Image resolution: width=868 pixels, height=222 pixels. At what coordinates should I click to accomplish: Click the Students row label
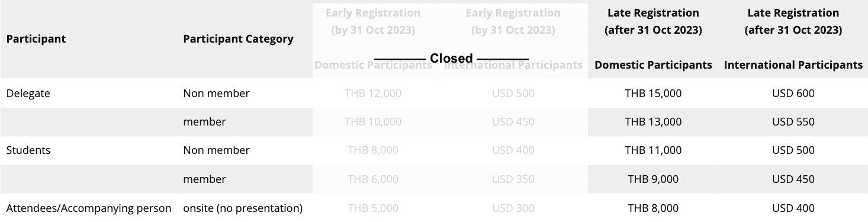[28, 150]
